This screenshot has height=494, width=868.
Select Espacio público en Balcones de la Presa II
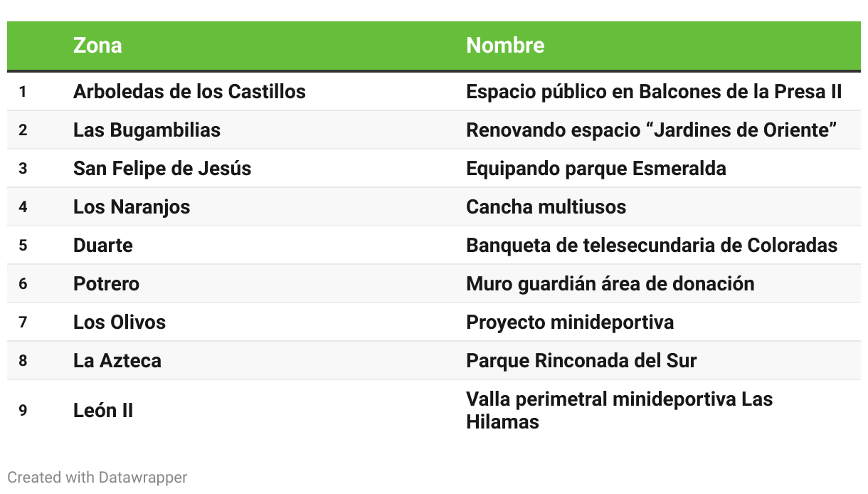coord(654,92)
